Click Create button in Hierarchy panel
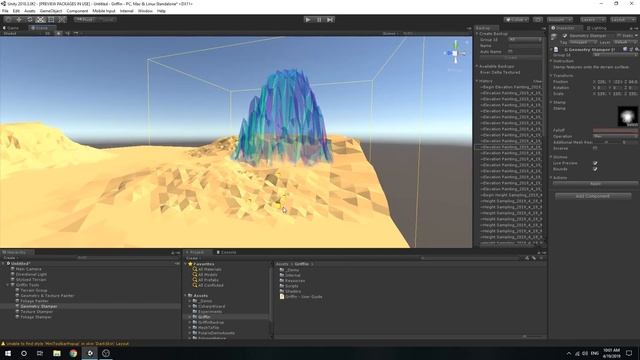The width and height of the screenshot is (640, 360). 10,258
